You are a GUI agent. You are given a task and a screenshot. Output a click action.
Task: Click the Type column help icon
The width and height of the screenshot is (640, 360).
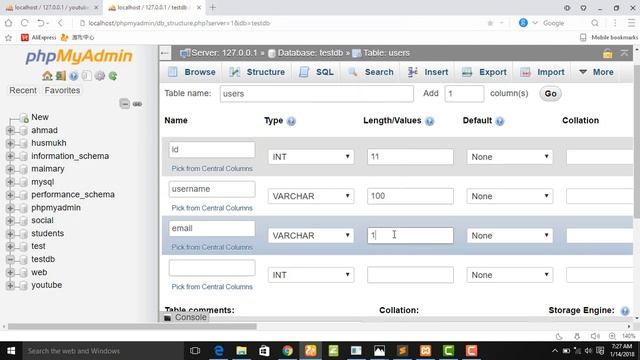tap(291, 121)
